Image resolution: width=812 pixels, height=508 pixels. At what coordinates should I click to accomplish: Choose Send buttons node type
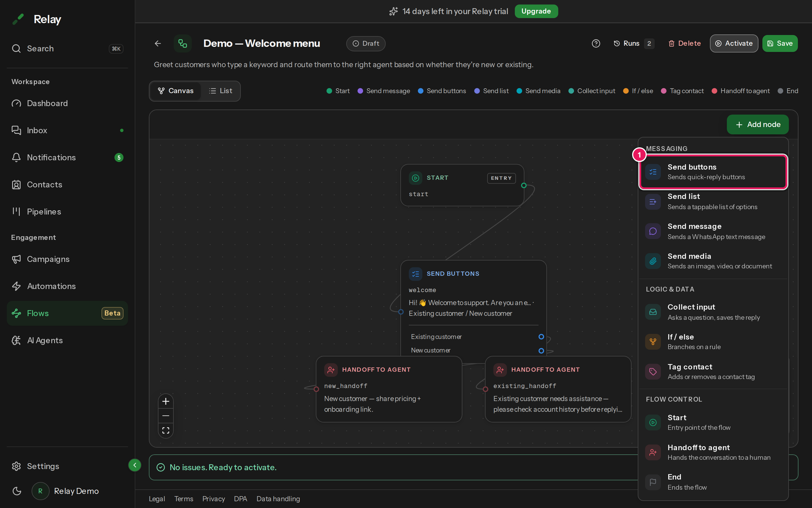tap(713, 172)
